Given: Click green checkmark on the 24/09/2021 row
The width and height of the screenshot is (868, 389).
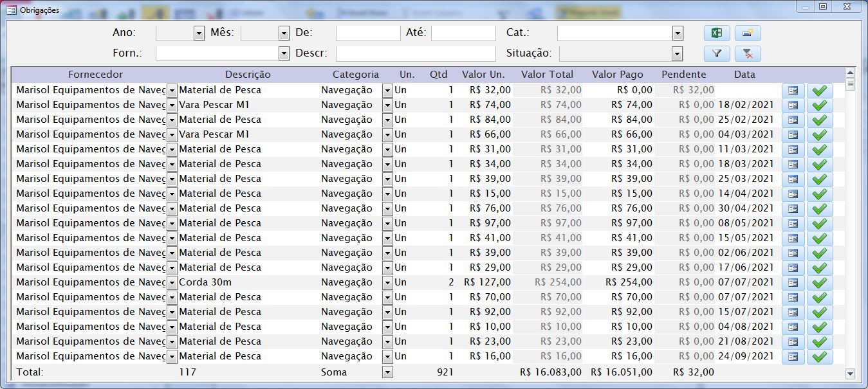Looking at the screenshot, I should click(x=820, y=357).
